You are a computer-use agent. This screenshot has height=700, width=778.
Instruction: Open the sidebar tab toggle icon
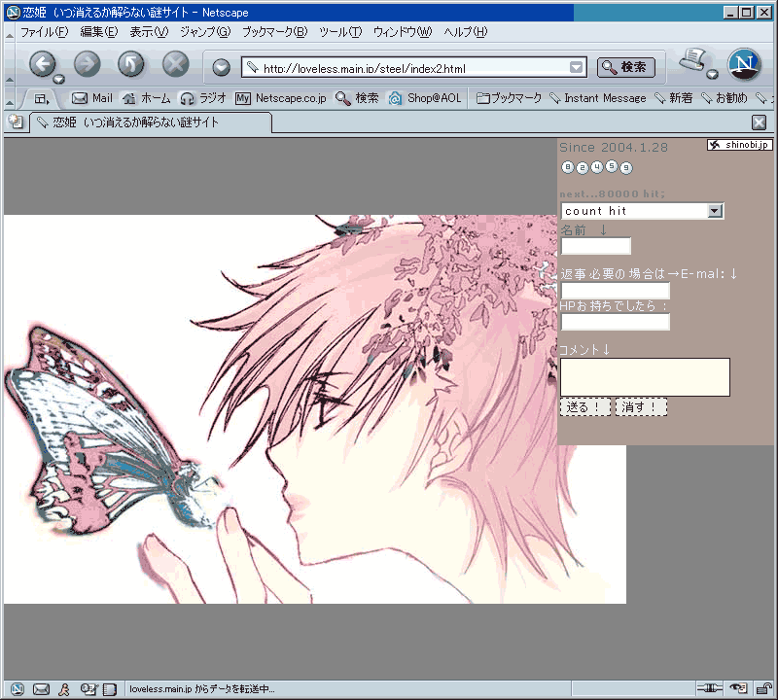[x=42, y=99]
